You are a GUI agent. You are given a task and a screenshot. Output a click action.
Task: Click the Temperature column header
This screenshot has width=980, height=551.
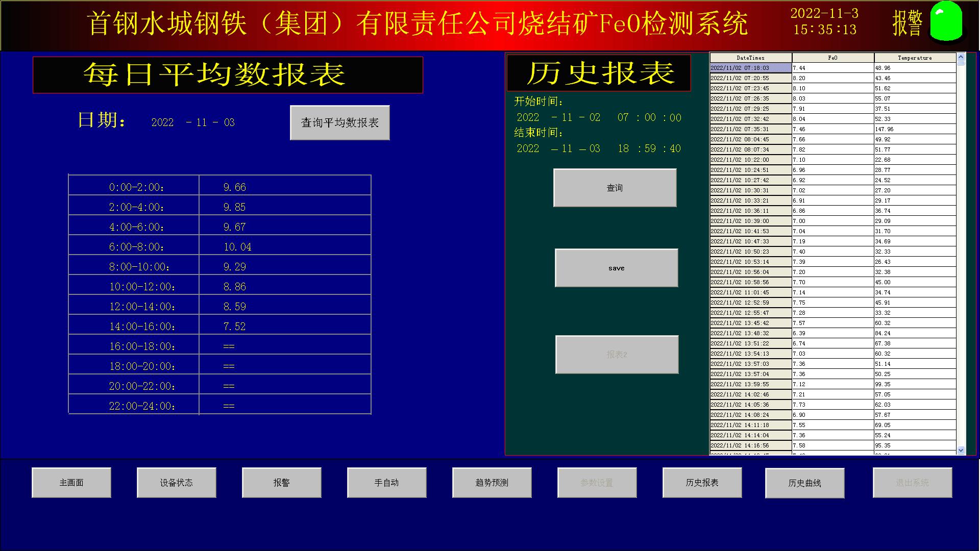tap(915, 58)
